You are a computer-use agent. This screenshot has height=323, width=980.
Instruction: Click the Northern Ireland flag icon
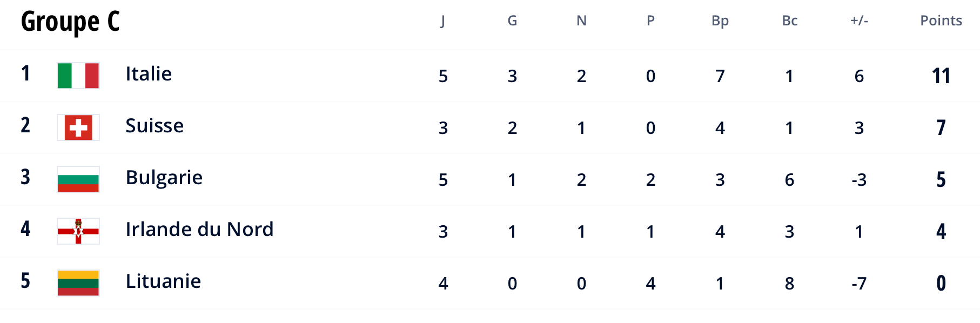pyautogui.click(x=78, y=231)
